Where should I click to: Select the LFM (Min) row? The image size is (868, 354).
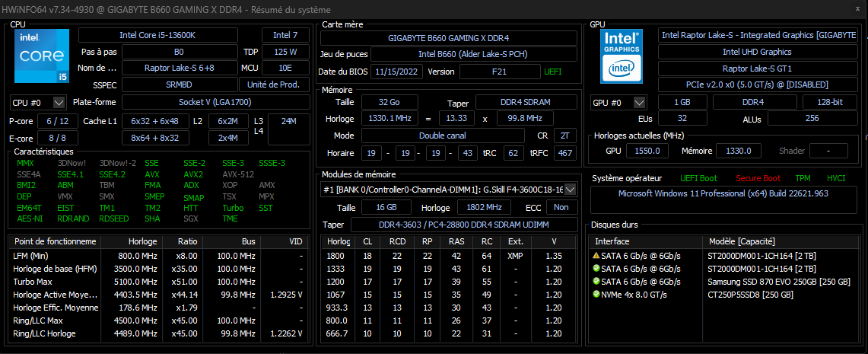tap(157, 256)
